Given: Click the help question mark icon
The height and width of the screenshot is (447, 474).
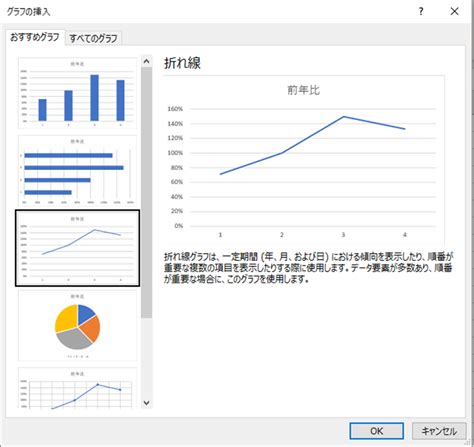Looking at the screenshot, I should coord(421,12).
